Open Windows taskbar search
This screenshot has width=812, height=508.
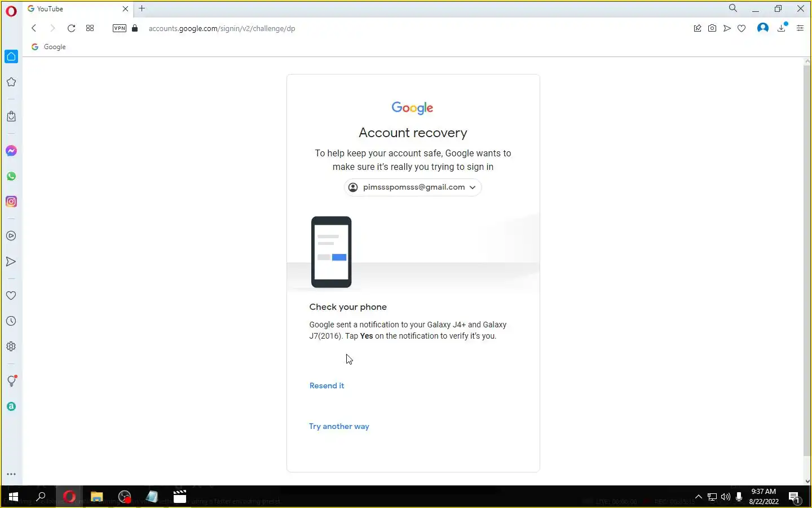pos(41,497)
